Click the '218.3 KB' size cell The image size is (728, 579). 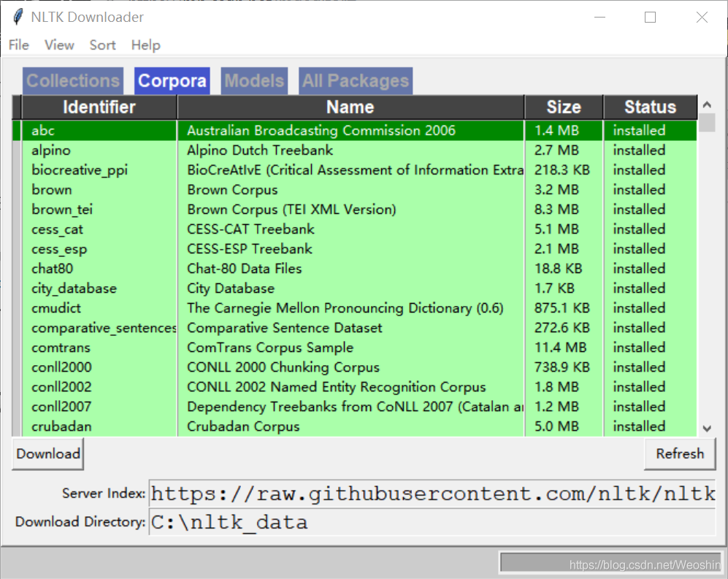pyautogui.click(x=562, y=170)
